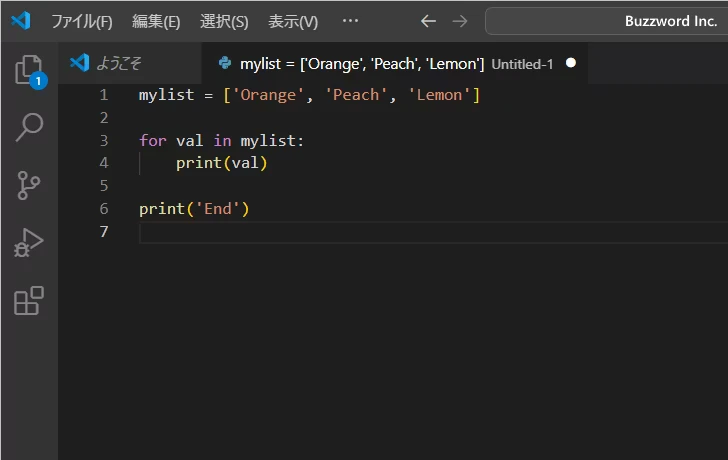Open the 選択(S) menu
This screenshot has height=460, width=728.
point(224,21)
